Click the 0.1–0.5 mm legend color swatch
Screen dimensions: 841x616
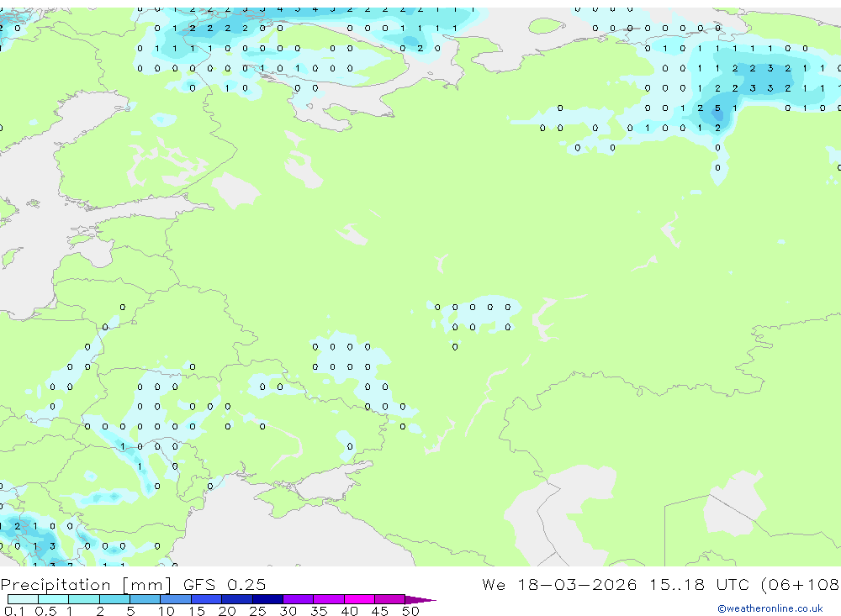pyautogui.click(x=23, y=599)
